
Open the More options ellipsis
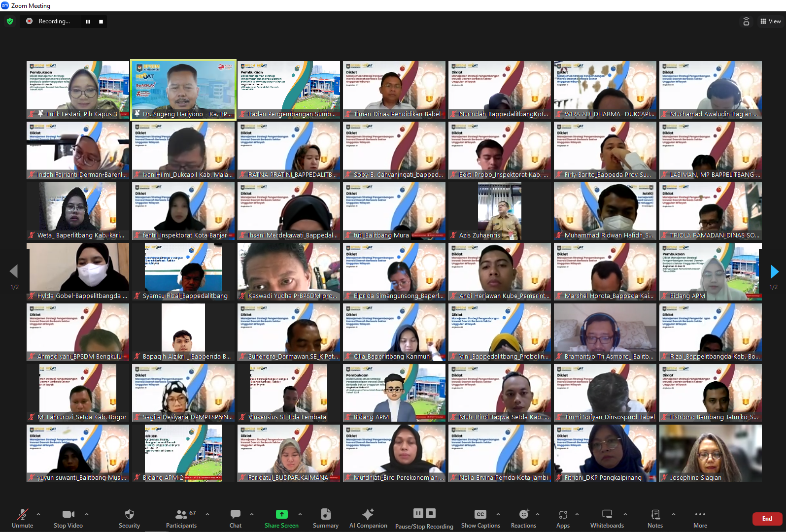click(700, 514)
